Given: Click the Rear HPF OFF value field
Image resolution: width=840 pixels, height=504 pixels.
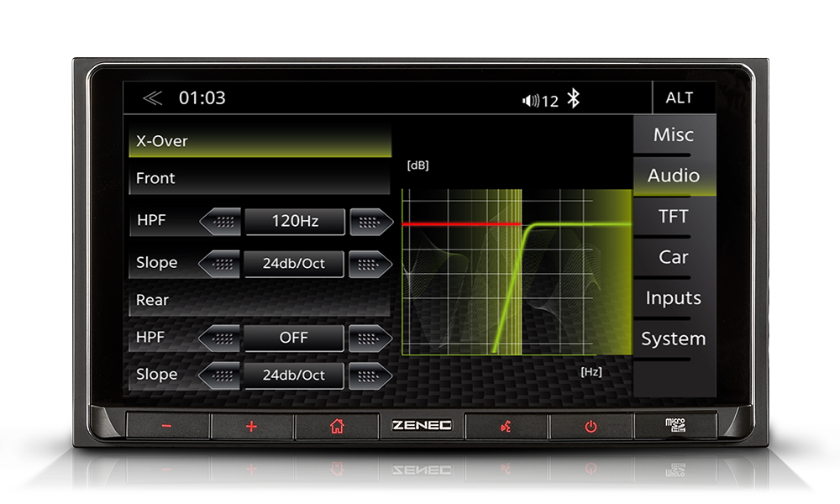Looking at the screenshot, I should pyautogui.click(x=293, y=338).
